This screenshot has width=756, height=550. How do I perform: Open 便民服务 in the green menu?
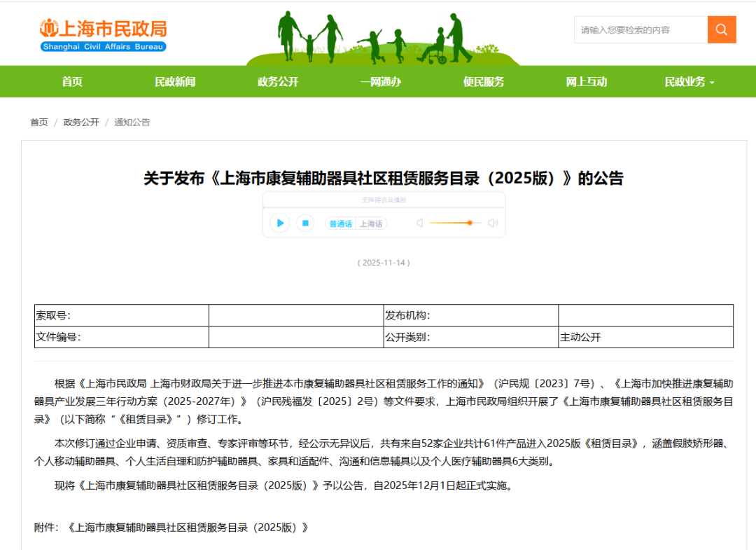pos(484,82)
